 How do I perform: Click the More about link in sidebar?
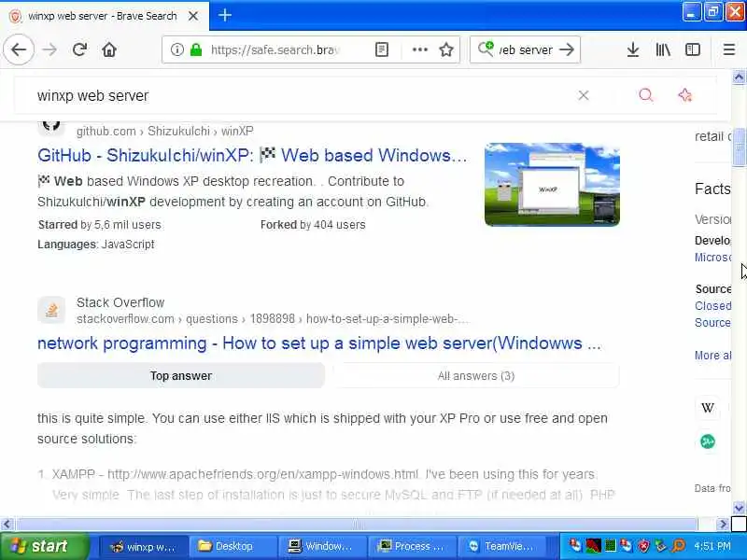(x=712, y=356)
